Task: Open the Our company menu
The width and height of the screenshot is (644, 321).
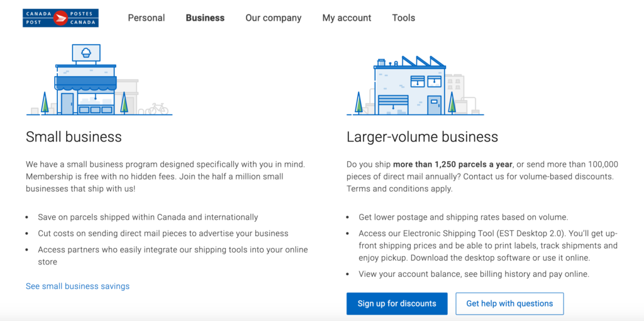Action: pos(273,18)
